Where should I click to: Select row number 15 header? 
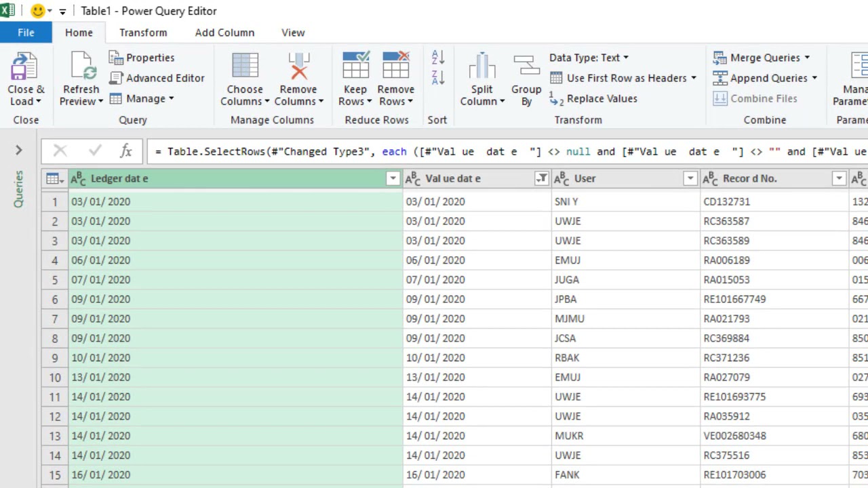(x=55, y=474)
